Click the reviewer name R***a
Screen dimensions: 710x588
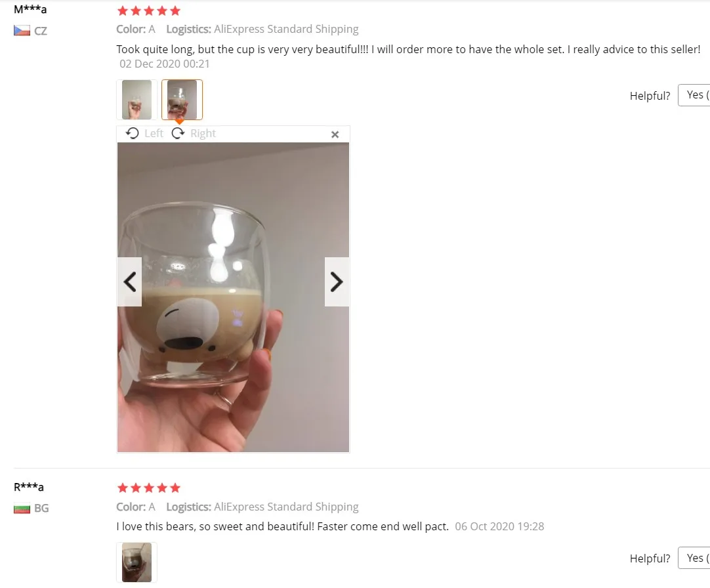28,487
